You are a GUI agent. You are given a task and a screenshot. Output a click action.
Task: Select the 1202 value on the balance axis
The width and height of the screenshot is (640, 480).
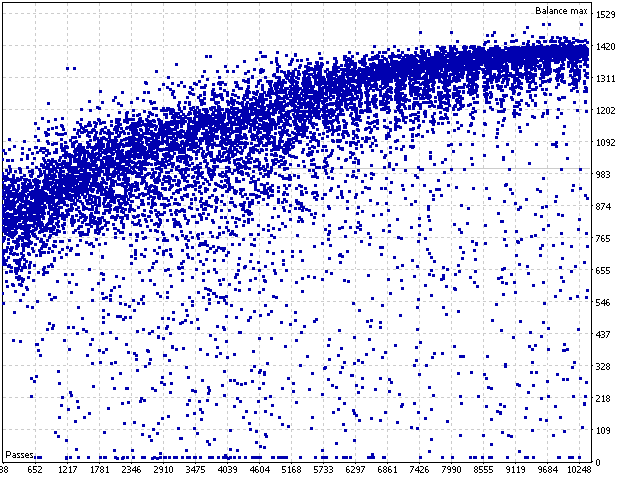(x=606, y=111)
